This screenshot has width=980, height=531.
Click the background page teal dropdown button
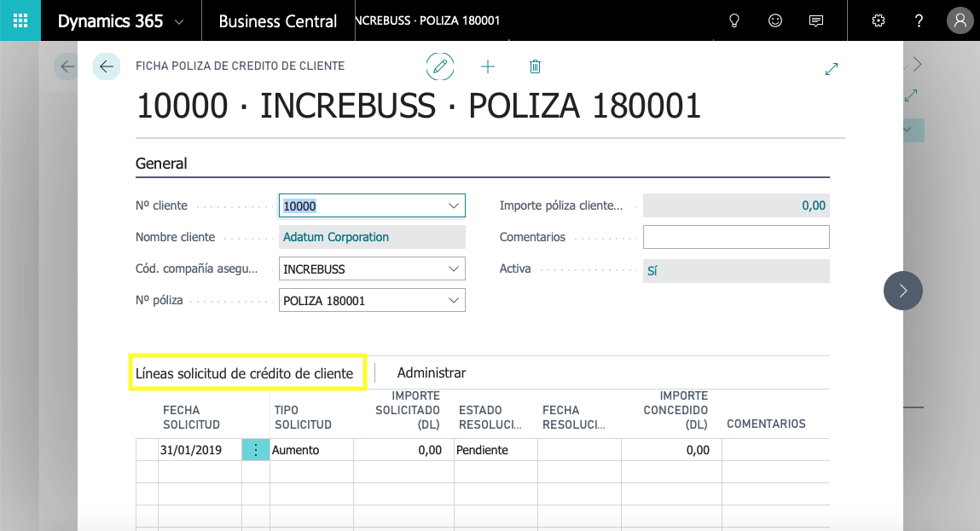coord(913,130)
